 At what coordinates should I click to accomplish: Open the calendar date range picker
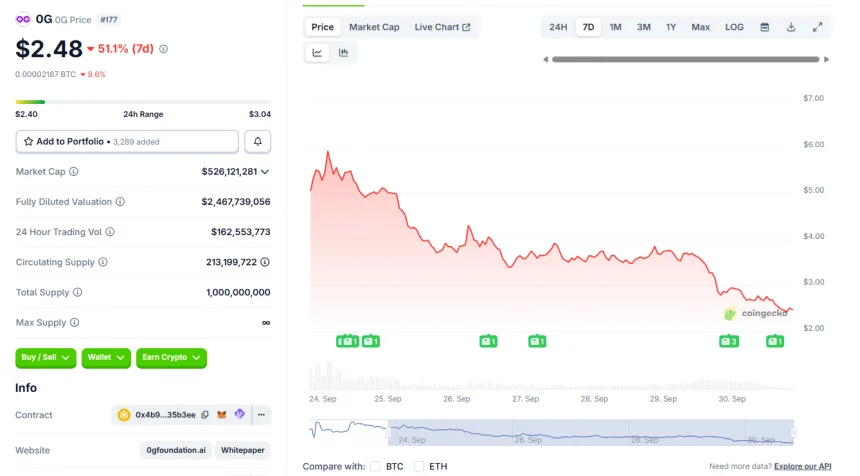(x=765, y=27)
